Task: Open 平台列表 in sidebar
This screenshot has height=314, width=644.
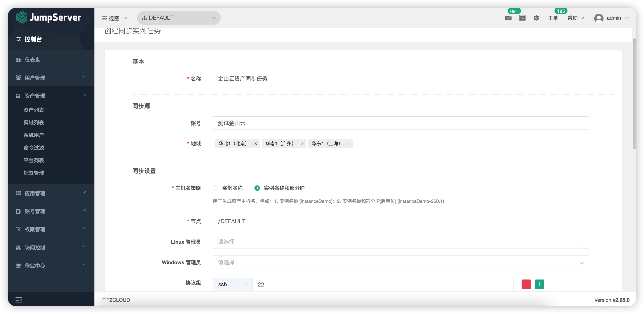Action: click(33, 160)
